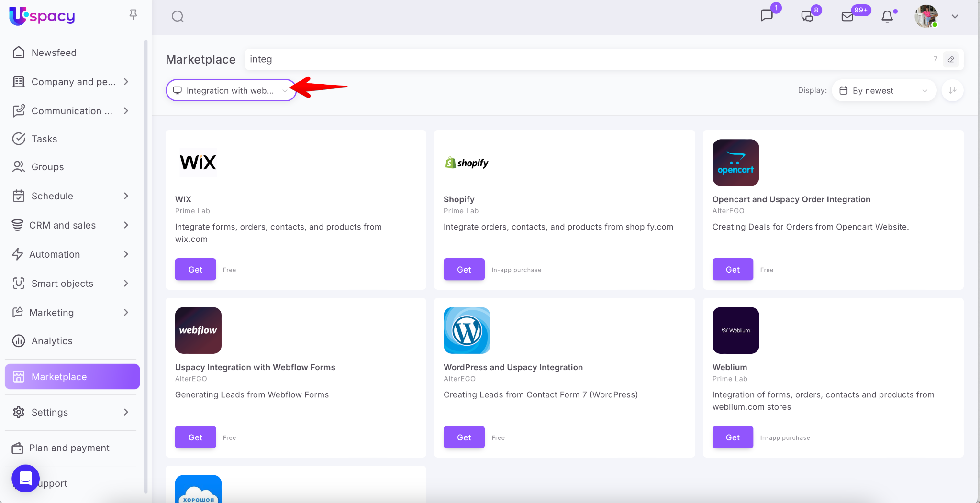Expand the Automation submenu chevron
The width and height of the screenshot is (980, 503).
click(x=126, y=254)
